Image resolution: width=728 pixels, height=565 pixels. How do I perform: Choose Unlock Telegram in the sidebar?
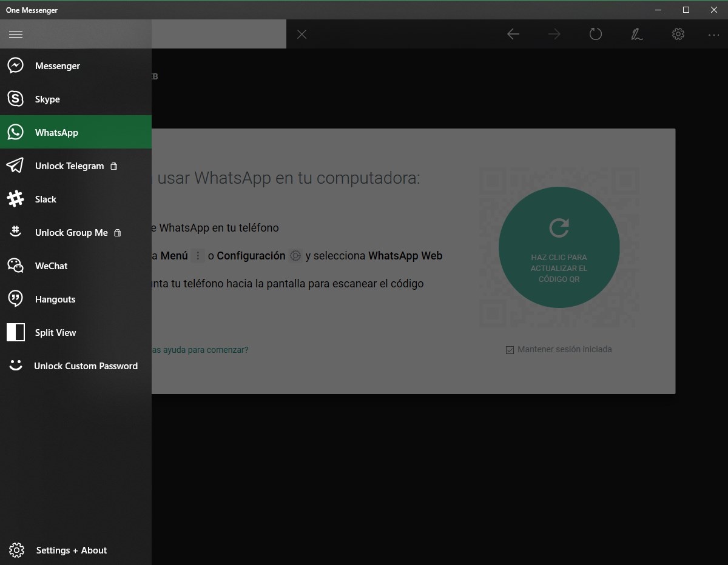76,165
